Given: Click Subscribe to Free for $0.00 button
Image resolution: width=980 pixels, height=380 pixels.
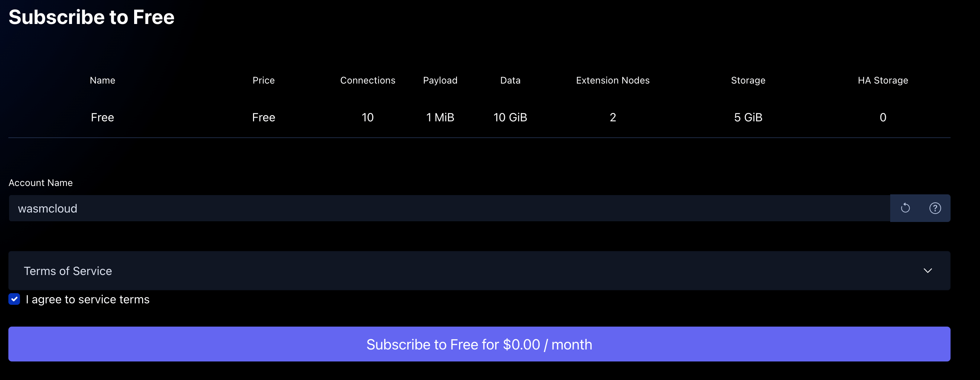Looking at the screenshot, I should pyautogui.click(x=479, y=344).
